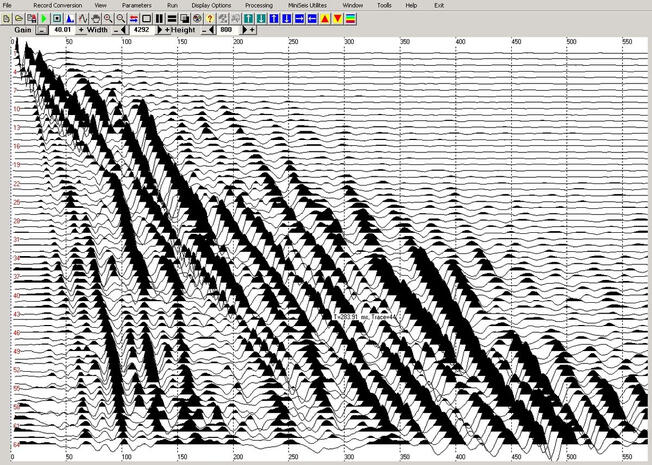Click the yellow question mark help icon
The width and height of the screenshot is (652, 465).
(x=209, y=18)
